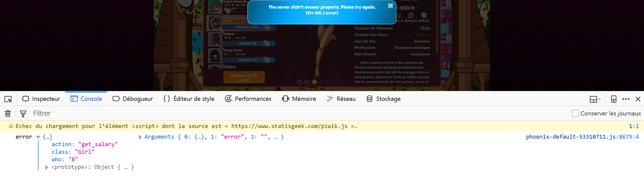The height and width of the screenshot is (184, 644).
Task: Open responsive design mode icon
Action: click(614, 99)
